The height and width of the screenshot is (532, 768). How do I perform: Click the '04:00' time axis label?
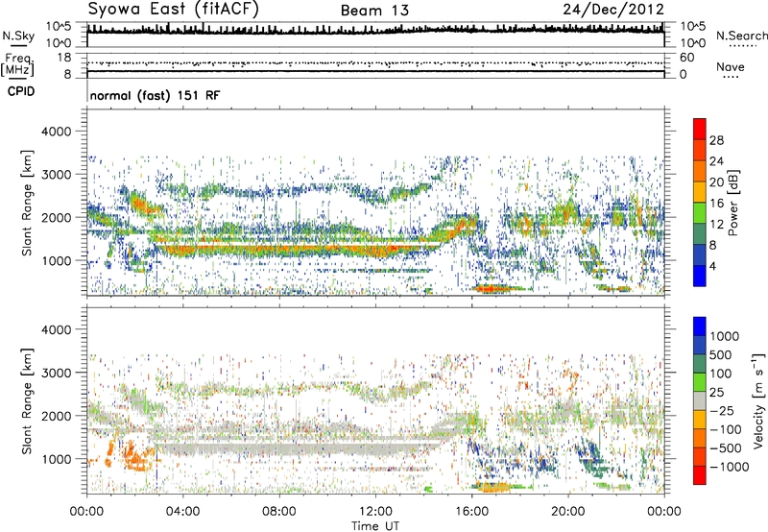[182, 512]
